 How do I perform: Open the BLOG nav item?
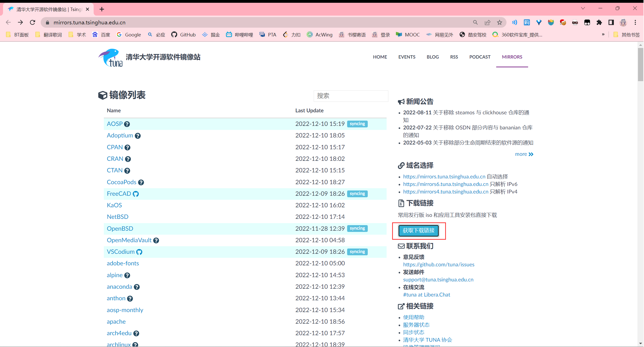433,57
